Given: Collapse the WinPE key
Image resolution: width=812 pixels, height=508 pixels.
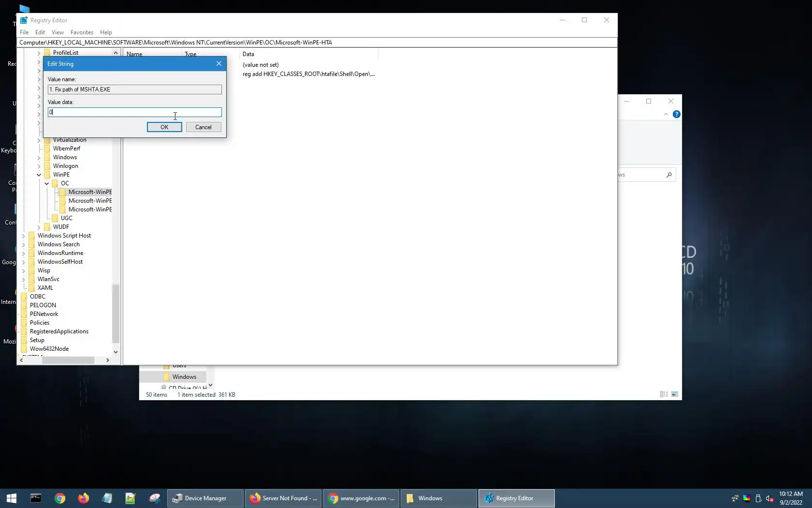Looking at the screenshot, I should point(39,175).
